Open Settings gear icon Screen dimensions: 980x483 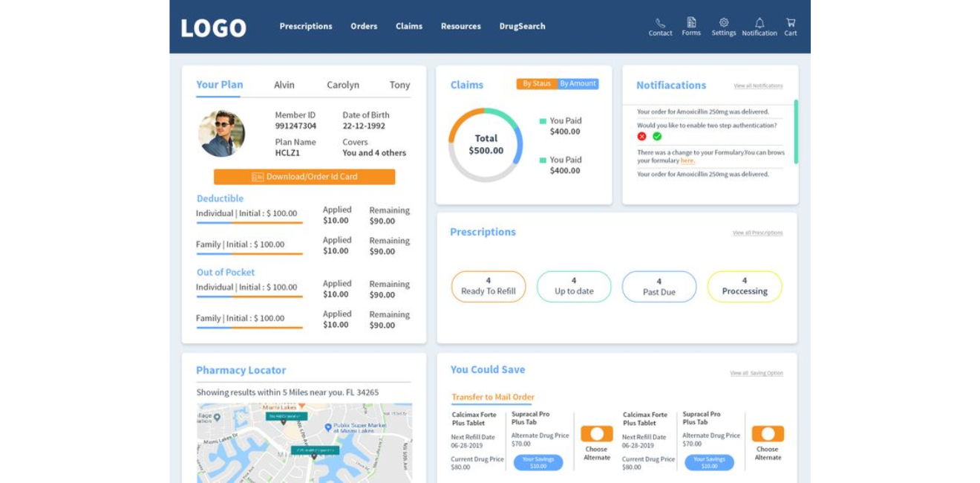click(x=724, y=22)
